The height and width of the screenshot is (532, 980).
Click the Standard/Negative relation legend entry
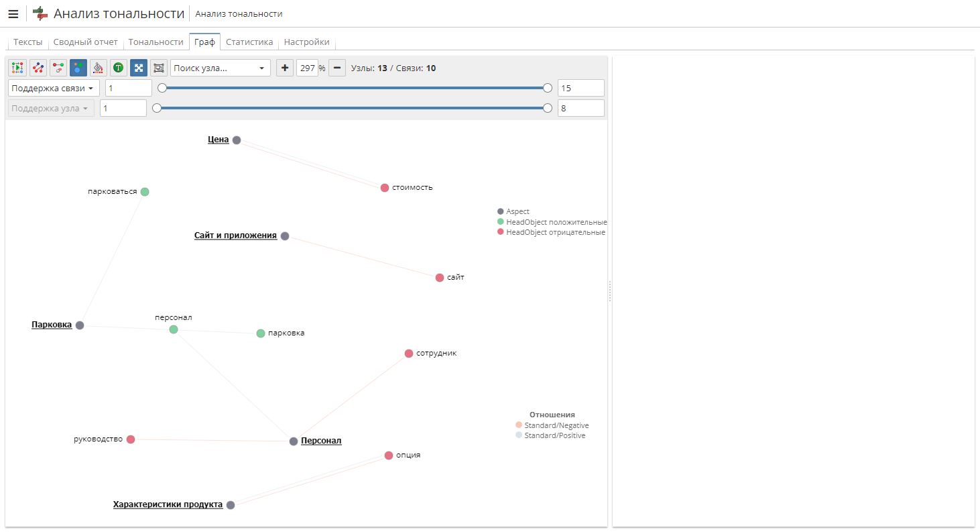coord(552,425)
